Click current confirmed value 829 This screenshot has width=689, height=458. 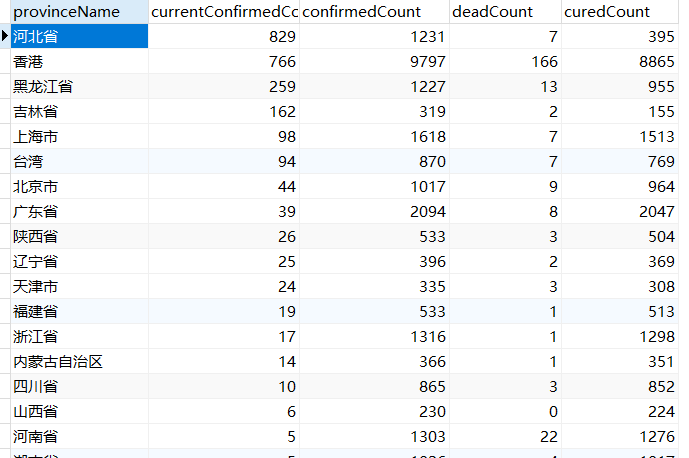click(224, 36)
